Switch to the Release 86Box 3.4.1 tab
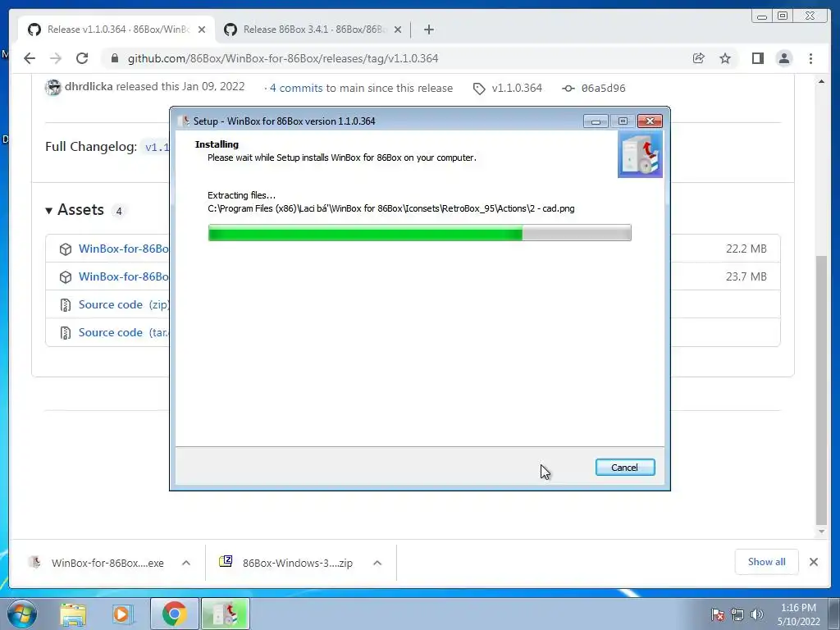840x630 pixels. coord(313,30)
